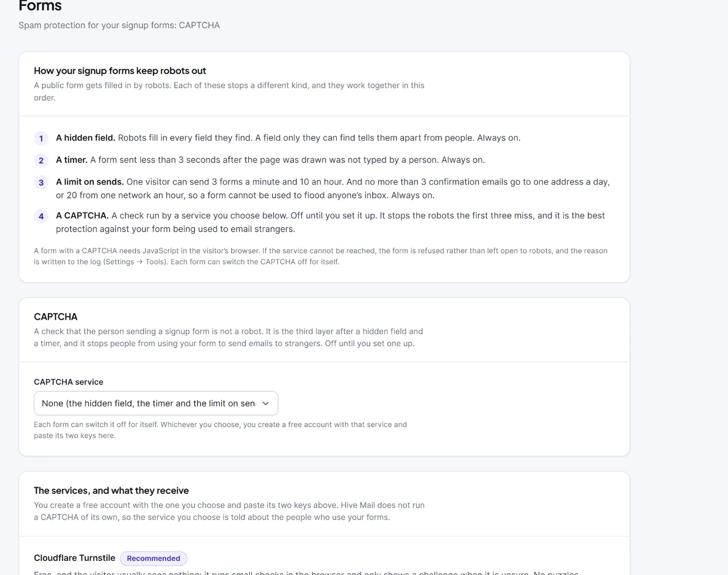This screenshot has width=728, height=575.
Task: Open the CAPTCHA service dropdown
Action: (x=156, y=403)
